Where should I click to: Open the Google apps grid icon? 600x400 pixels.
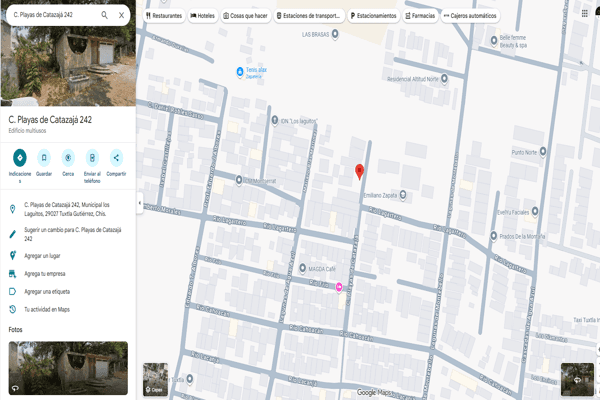[584, 16]
